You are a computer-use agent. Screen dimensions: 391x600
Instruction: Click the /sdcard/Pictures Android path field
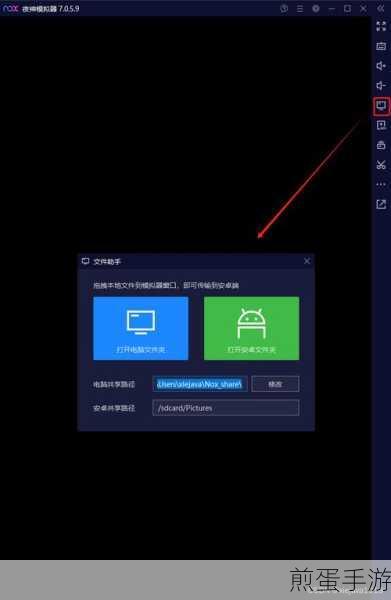226,408
